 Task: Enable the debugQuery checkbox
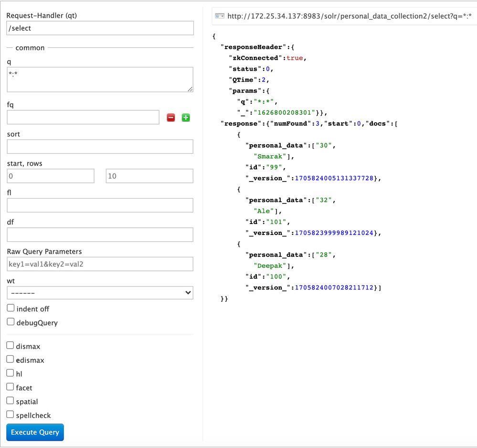[11, 322]
